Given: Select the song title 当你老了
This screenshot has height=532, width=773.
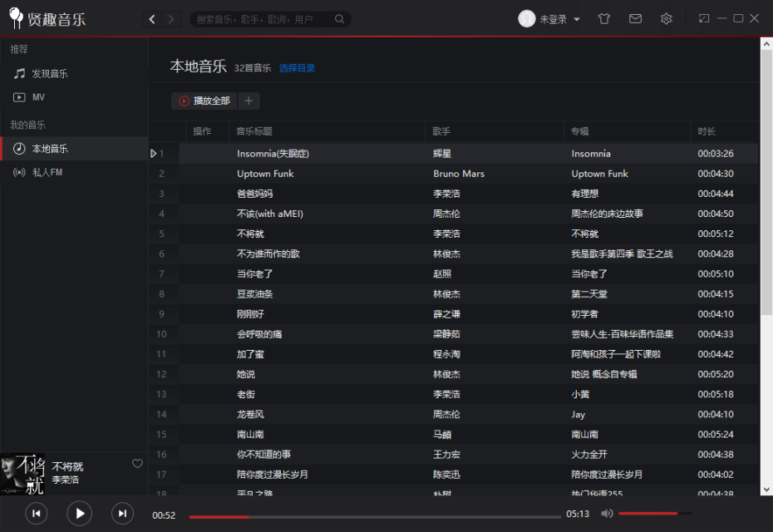Looking at the screenshot, I should (x=254, y=273).
